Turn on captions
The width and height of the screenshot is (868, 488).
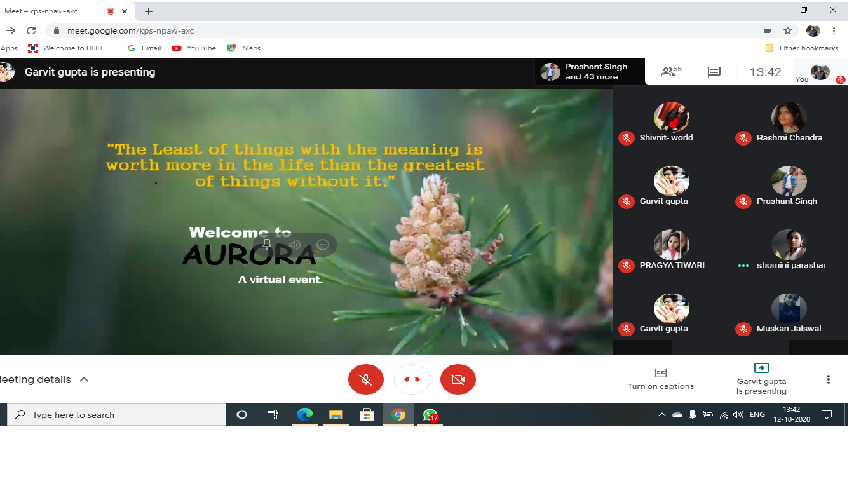tap(660, 379)
